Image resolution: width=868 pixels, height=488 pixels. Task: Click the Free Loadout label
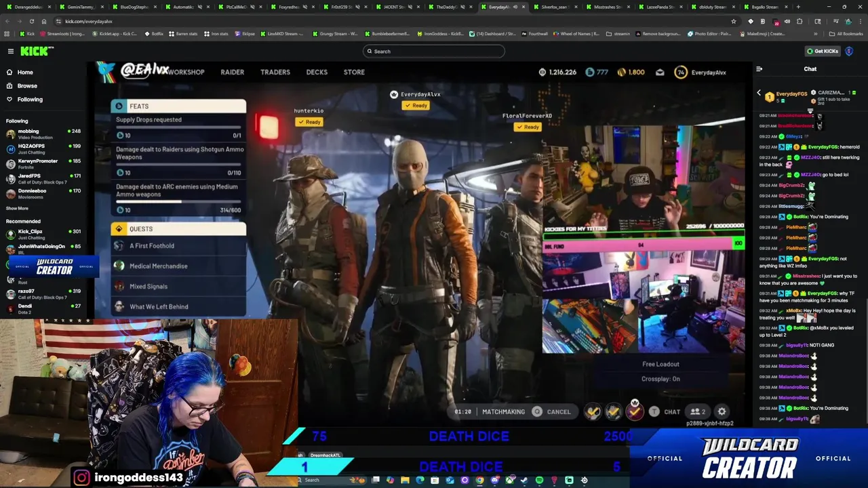(x=660, y=364)
